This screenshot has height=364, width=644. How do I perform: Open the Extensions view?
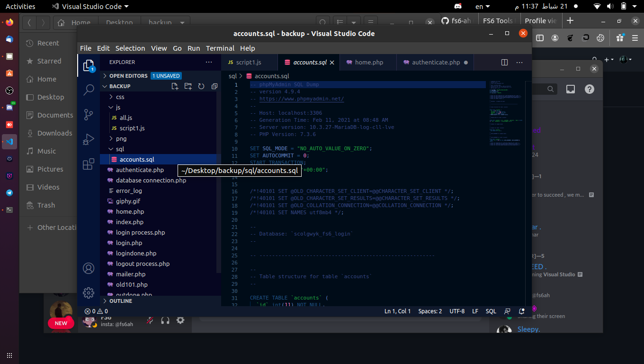point(89,164)
